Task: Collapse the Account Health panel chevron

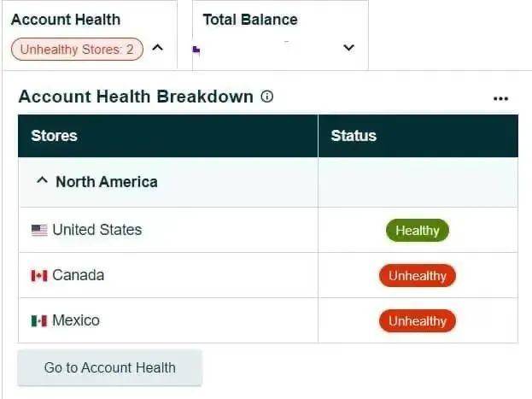Action: tap(157, 48)
